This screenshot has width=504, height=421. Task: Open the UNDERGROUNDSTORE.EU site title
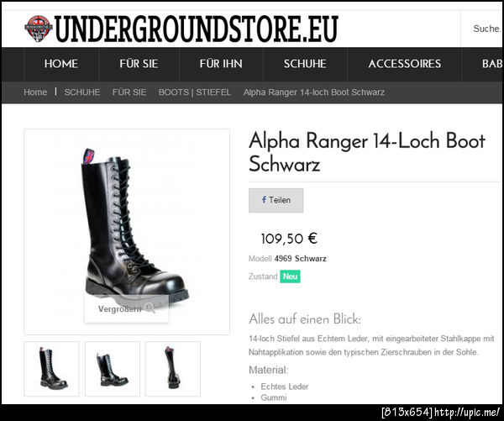197,29
